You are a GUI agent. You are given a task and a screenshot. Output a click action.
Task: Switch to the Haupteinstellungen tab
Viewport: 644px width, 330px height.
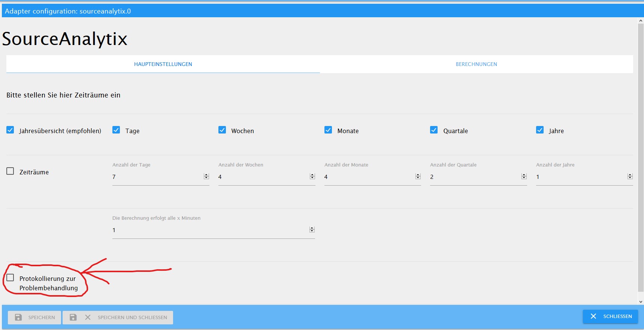163,64
